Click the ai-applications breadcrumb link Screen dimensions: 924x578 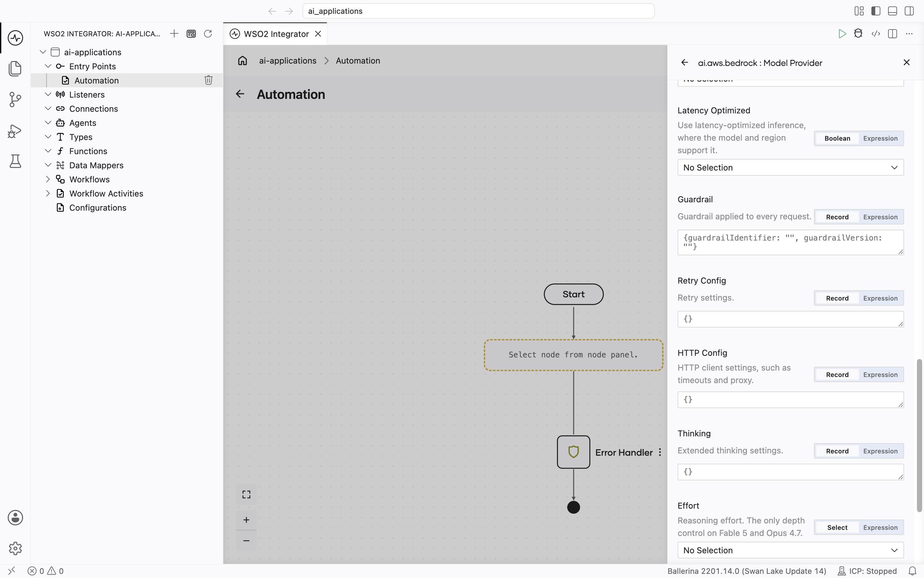(287, 61)
